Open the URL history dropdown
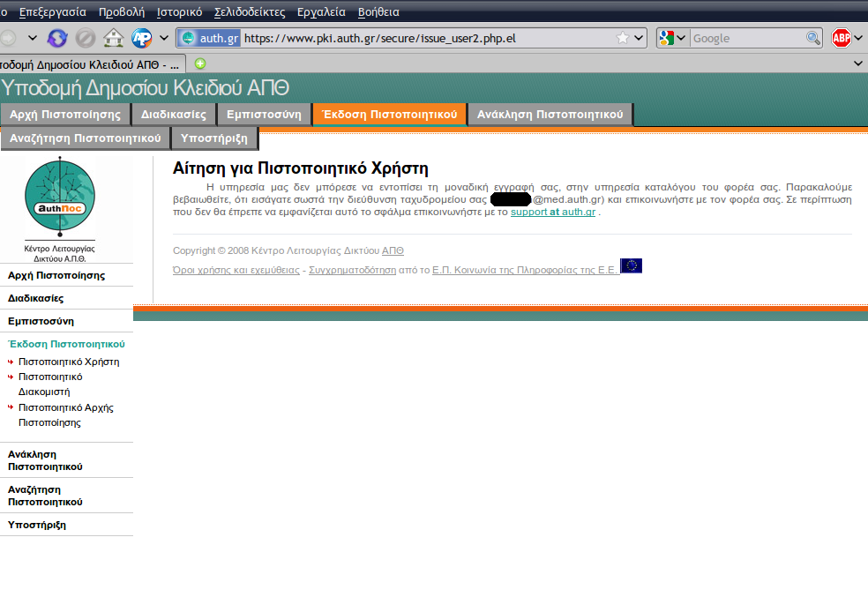This screenshot has width=868, height=612. click(639, 38)
